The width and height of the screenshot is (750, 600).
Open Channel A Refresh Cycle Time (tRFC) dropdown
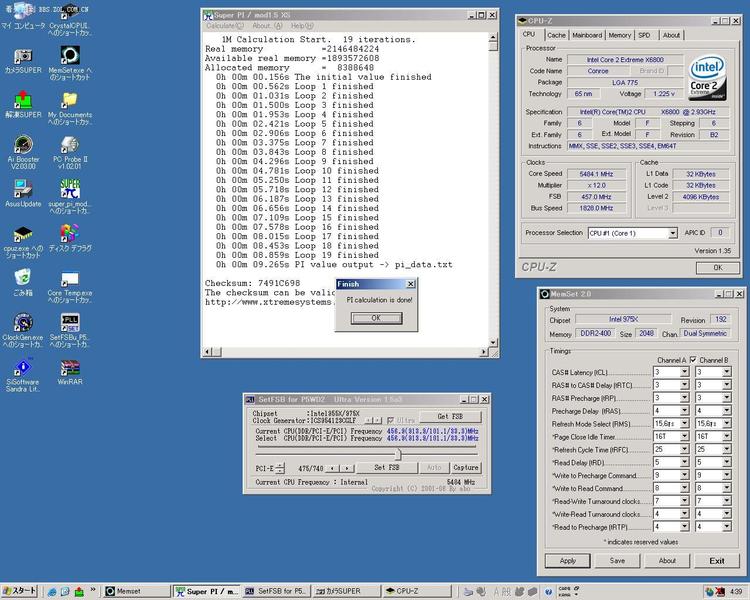(x=684, y=449)
